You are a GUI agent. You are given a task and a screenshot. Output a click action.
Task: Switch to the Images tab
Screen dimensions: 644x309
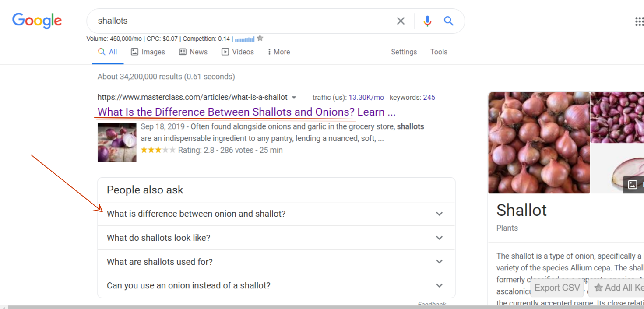pos(148,52)
